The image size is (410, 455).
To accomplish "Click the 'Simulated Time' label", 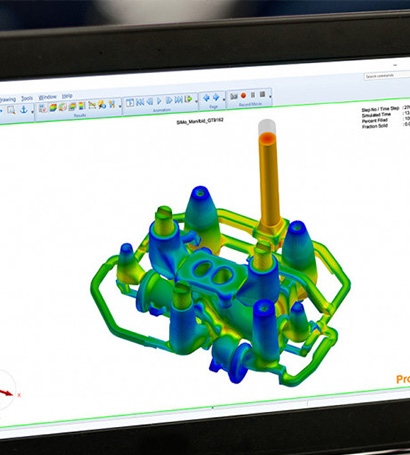I will point(376,115).
